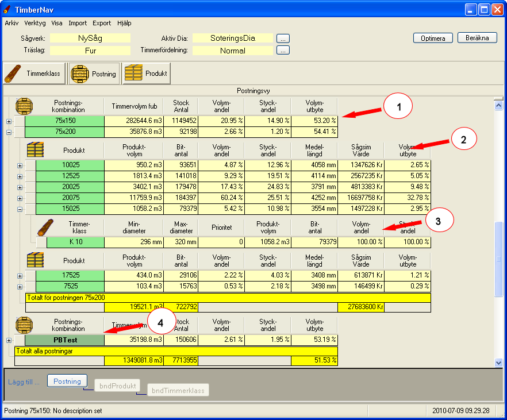Screen dimensions: 507x420
Task: Click the bndProdukt button
Action: [x=117, y=386]
